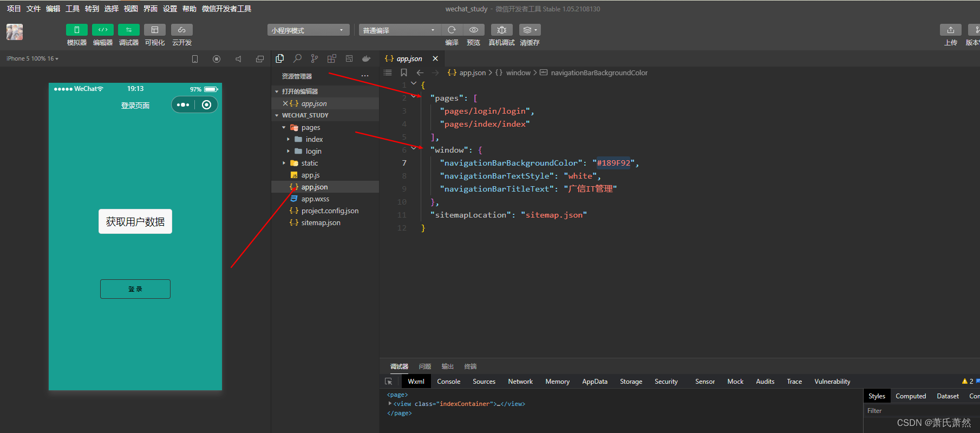This screenshot has height=433, width=980.
Task: Open app.js in the file tree
Action: (x=310, y=175)
